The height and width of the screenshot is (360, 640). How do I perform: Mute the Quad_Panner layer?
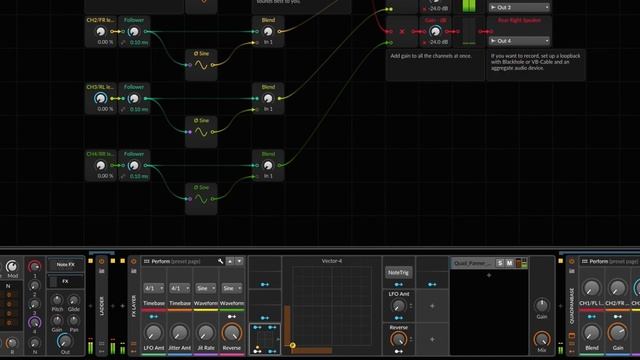[509, 263]
